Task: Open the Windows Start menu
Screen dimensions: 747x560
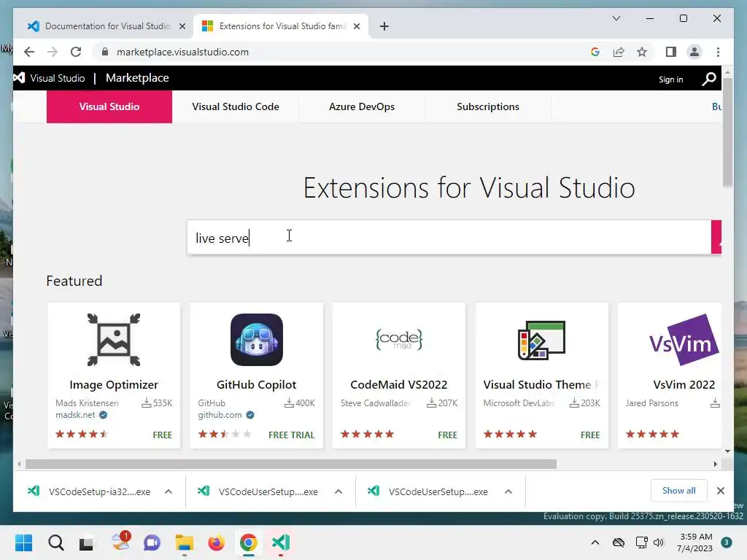Action: coord(23,542)
